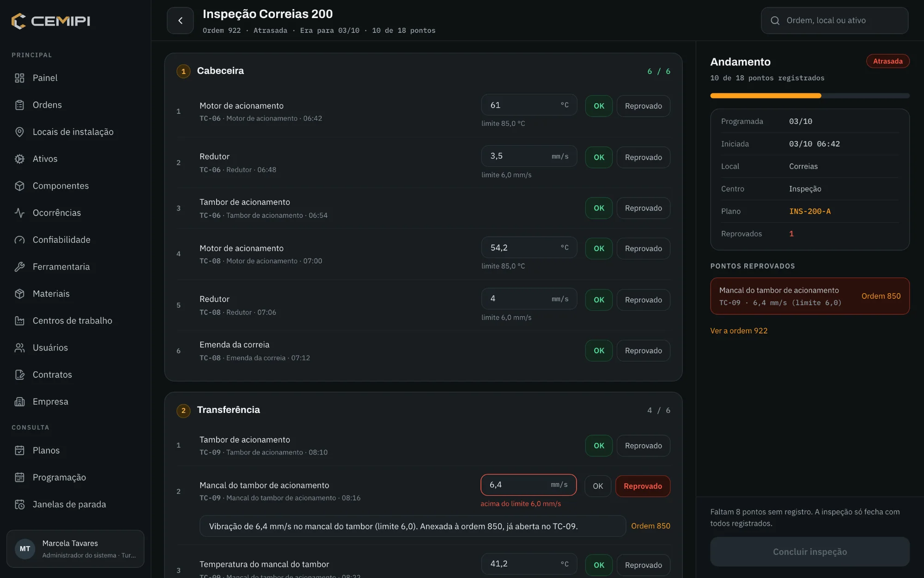Set Mancal do tambor de acionamento to OK
This screenshot has height=578, width=924.
tap(598, 486)
